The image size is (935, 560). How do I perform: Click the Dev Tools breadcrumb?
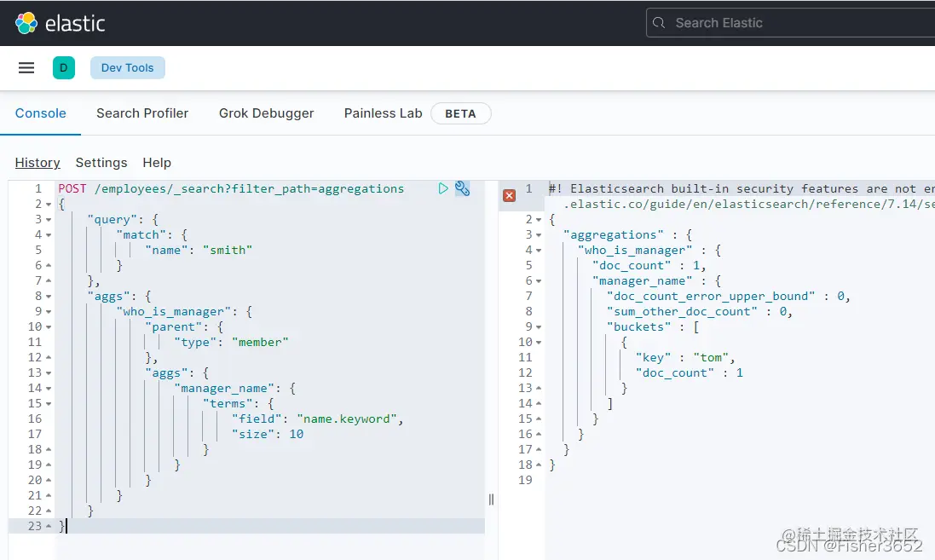[128, 68]
